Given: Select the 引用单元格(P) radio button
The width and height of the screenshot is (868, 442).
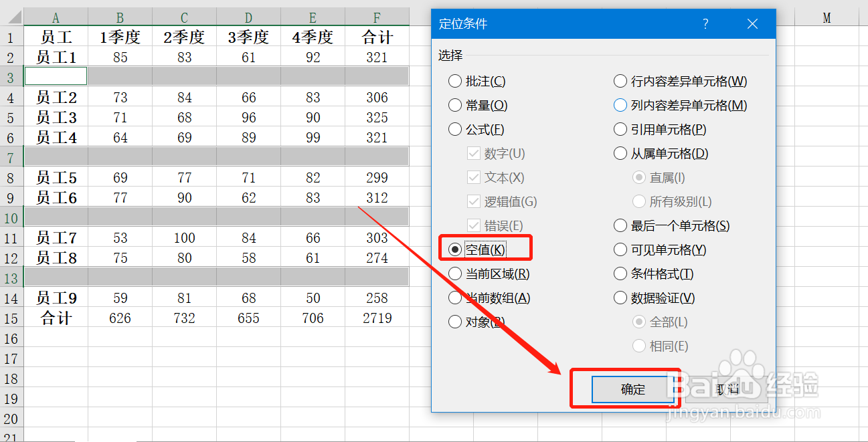Looking at the screenshot, I should (620, 129).
